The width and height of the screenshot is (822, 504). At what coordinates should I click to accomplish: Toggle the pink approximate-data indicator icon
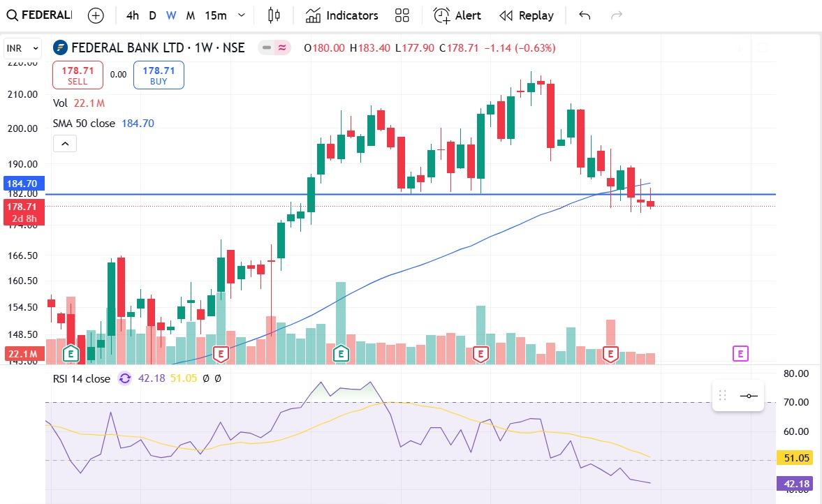point(282,47)
